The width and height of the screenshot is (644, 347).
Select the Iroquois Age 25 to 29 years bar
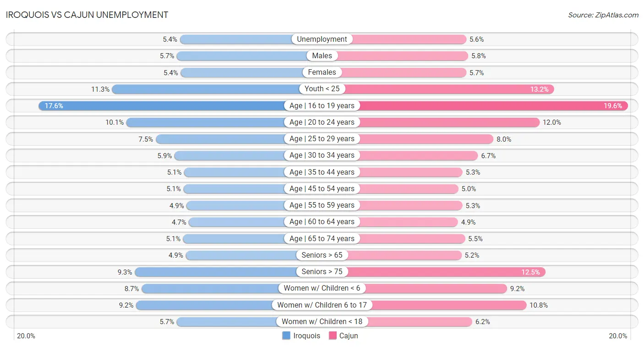tap(239, 139)
